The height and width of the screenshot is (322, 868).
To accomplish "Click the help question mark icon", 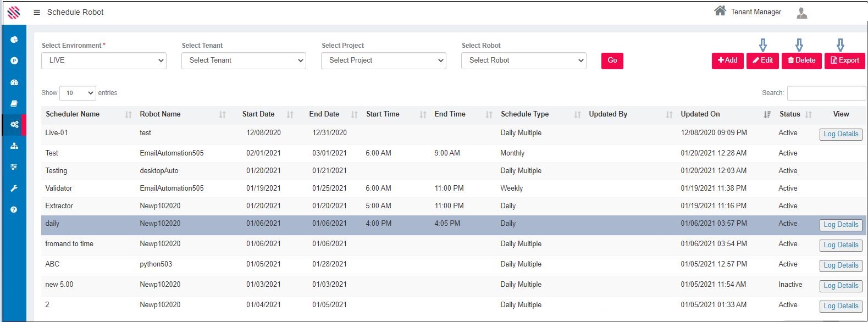I will pos(14,209).
